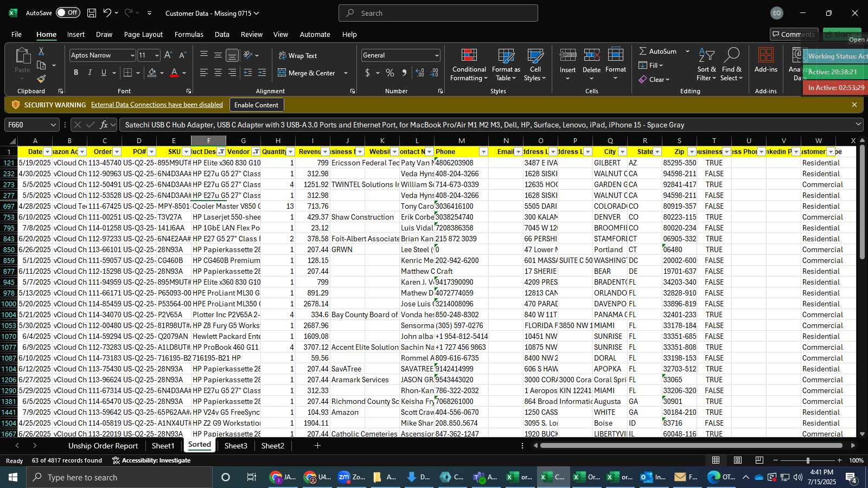Viewport: 868px width, 488px height.
Task: Click the Cut scissors icon
Action: pyautogui.click(x=41, y=51)
